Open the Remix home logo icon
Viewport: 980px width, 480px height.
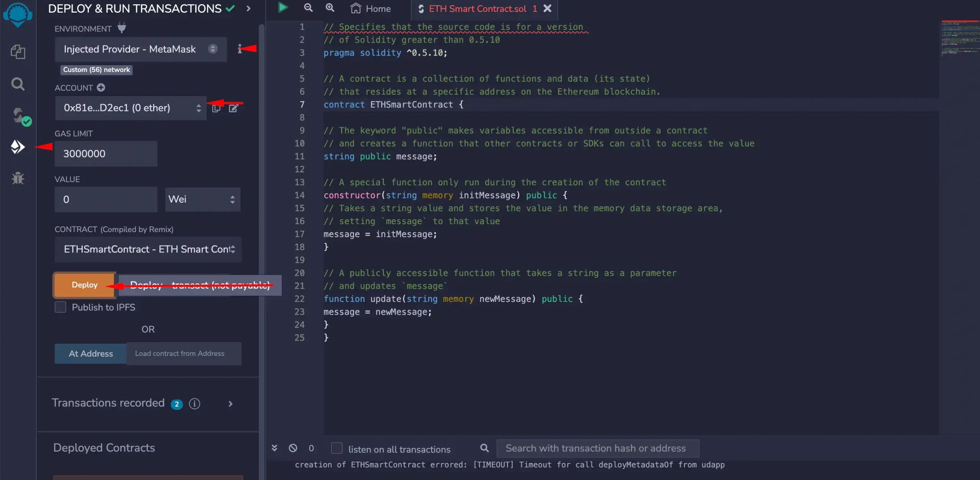pos(18,15)
